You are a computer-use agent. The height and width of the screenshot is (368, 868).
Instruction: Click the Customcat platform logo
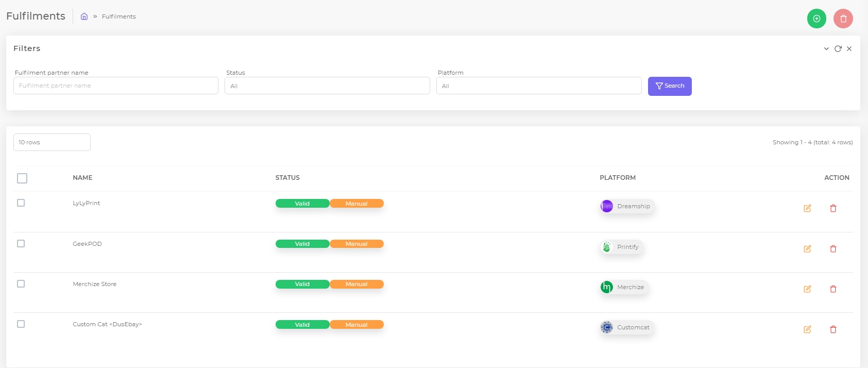click(607, 327)
